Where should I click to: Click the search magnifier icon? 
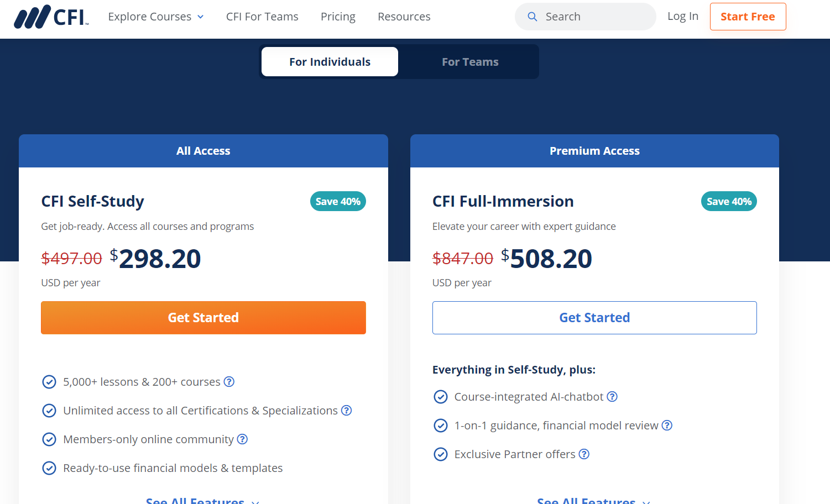coord(532,17)
